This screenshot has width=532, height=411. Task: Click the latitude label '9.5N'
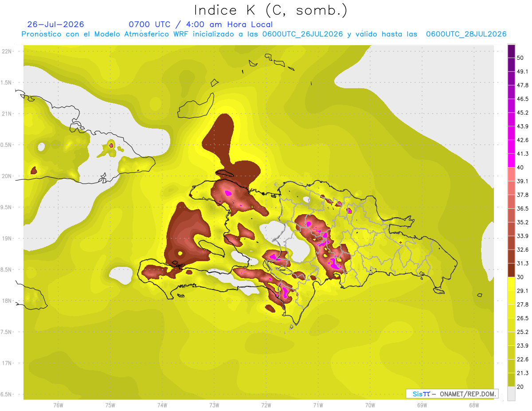pos(7,207)
